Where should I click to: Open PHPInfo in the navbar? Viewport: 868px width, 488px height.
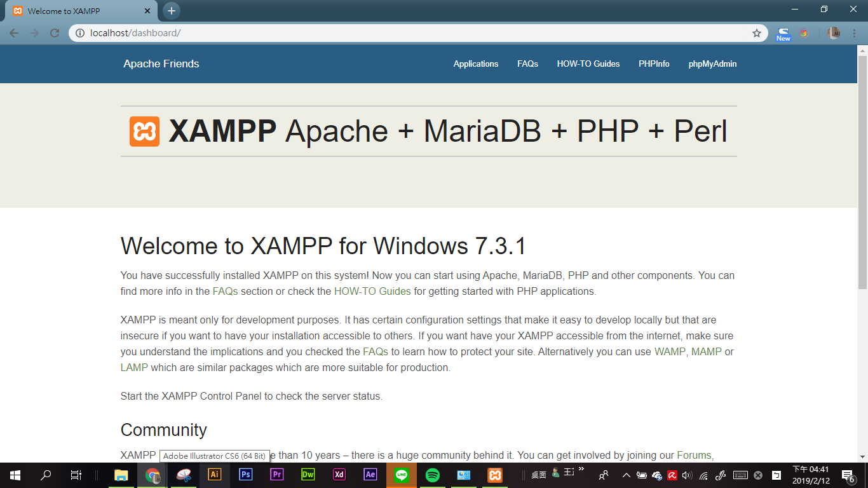pyautogui.click(x=654, y=64)
